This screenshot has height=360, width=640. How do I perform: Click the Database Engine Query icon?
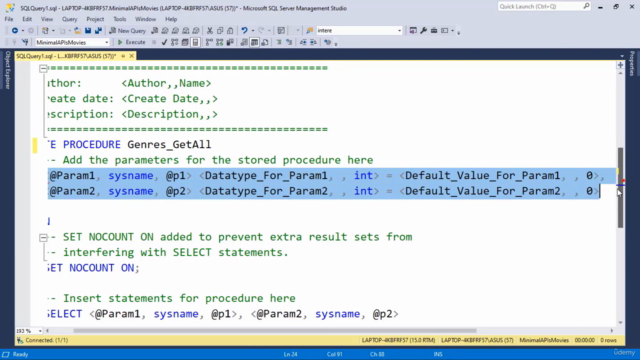pos(155,31)
